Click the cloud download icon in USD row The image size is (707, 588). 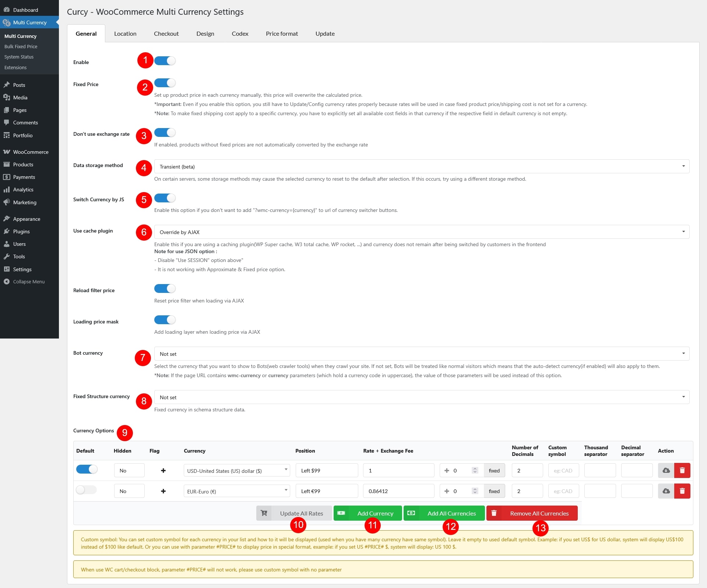(x=666, y=470)
